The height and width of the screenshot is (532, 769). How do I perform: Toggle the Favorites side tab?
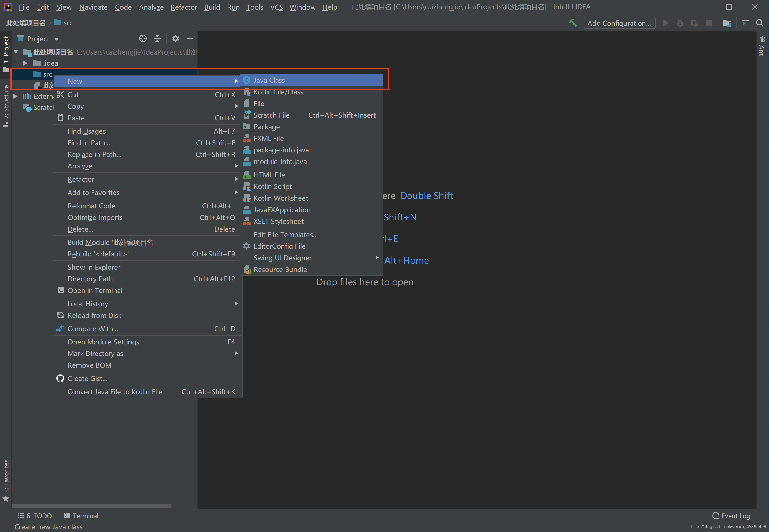[x=6, y=479]
